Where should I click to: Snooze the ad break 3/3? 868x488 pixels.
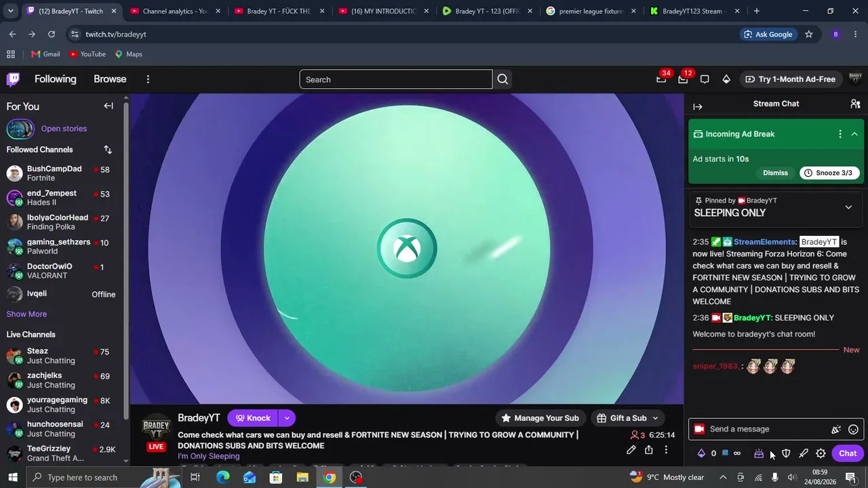coord(830,173)
